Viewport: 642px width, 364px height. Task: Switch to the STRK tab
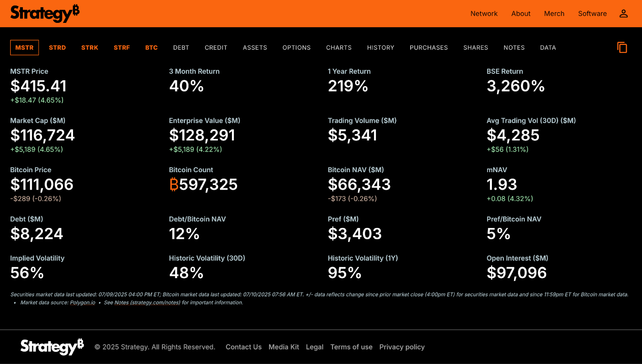coord(89,47)
